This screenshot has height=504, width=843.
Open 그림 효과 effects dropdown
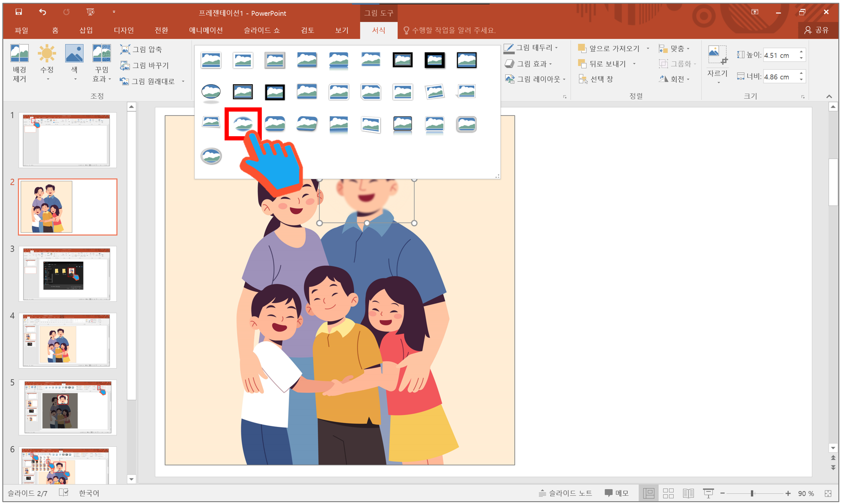point(528,64)
